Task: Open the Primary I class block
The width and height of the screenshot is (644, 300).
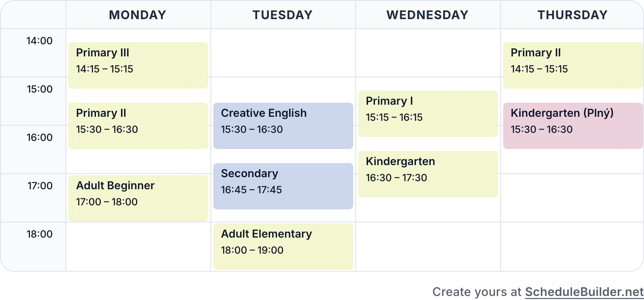Action: 428,114
